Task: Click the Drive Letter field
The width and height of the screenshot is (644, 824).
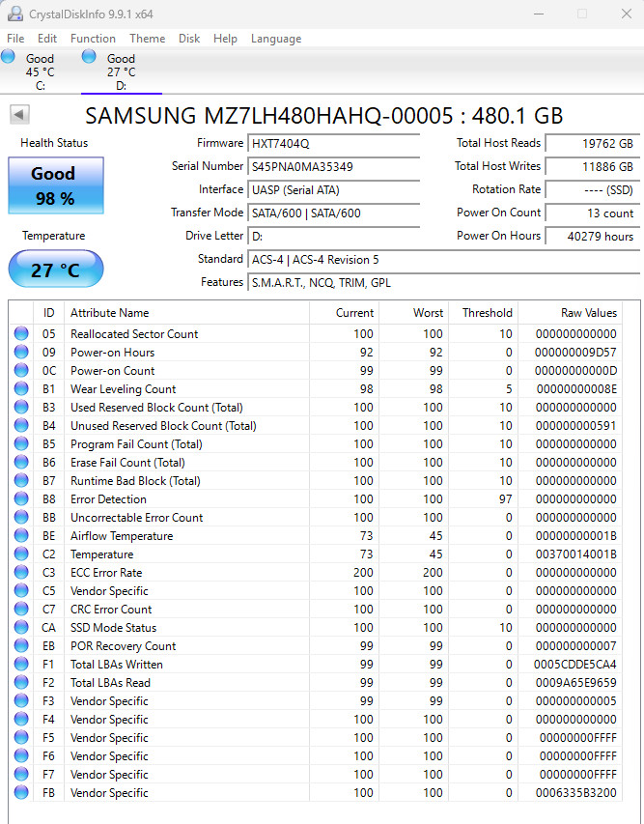Action: 333,236
